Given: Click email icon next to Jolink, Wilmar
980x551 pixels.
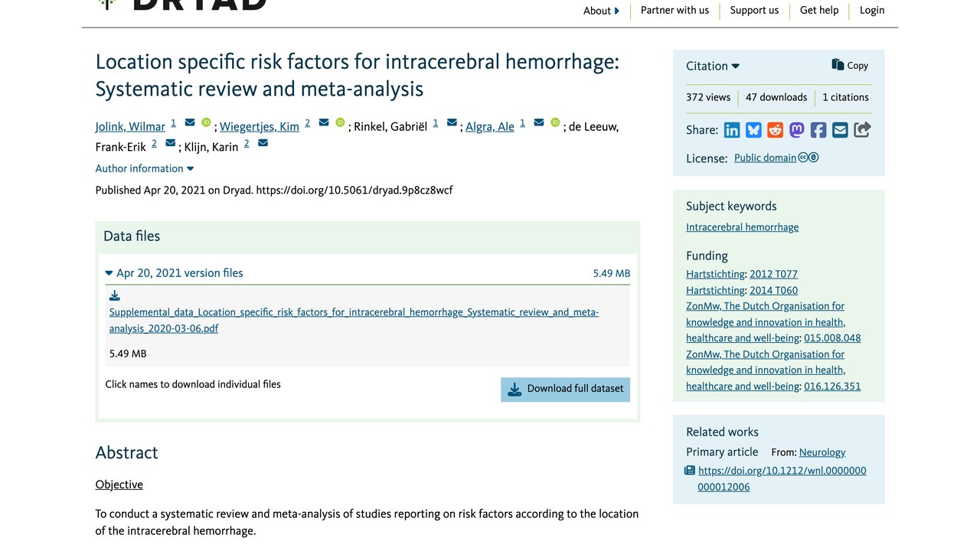Looking at the screenshot, I should pos(190,122).
